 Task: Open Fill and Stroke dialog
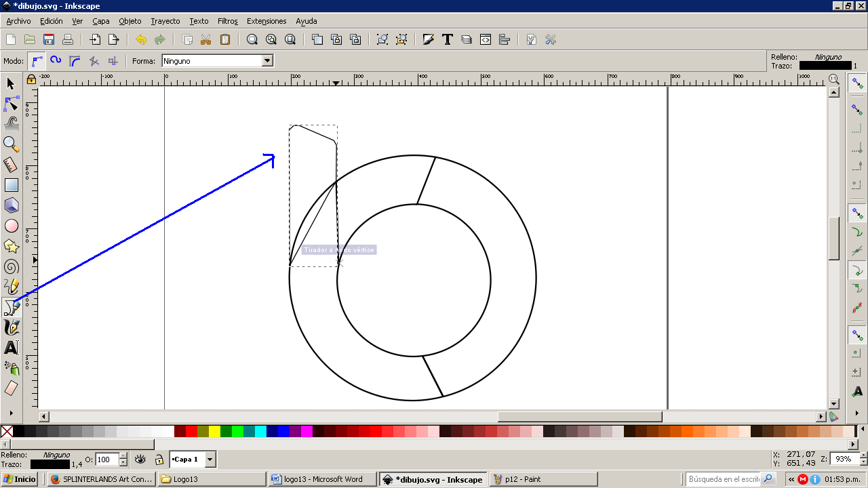click(x=429, y=39)
